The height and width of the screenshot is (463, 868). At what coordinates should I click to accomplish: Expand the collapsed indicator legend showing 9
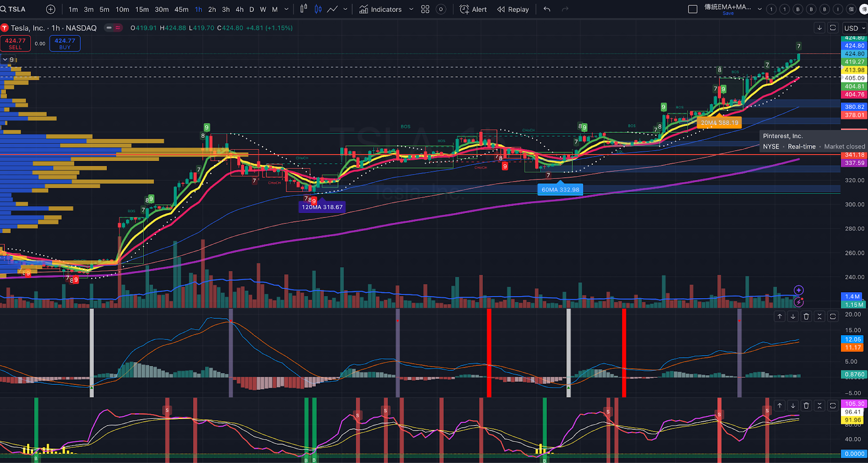8,60
